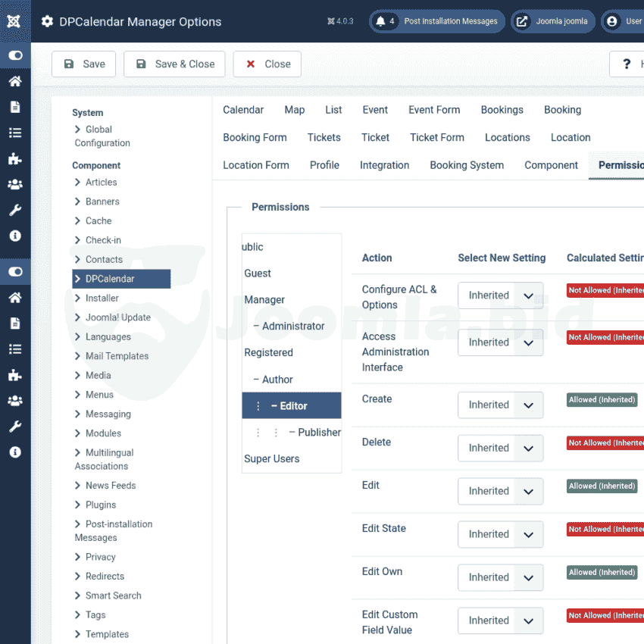Expand the Articles item chevron in the Component list
644x644 pixels.
[78, 182]
